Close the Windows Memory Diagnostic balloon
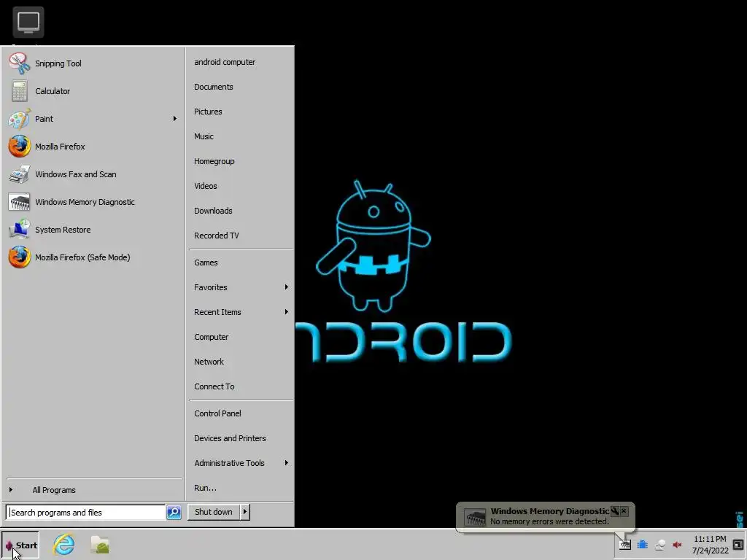The width and height of the screenshot is (747, 560). 624,511
